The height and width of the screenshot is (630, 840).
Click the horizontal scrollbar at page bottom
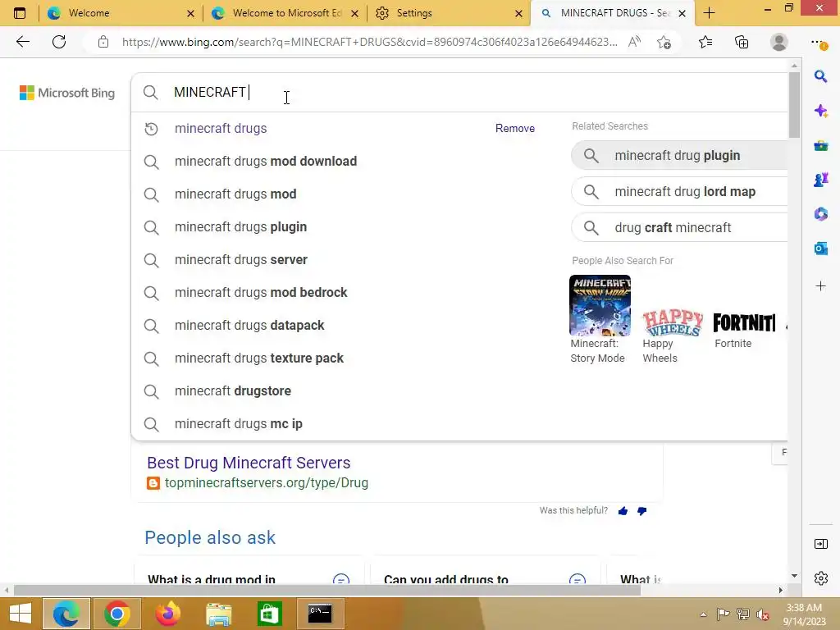point(326,590)
